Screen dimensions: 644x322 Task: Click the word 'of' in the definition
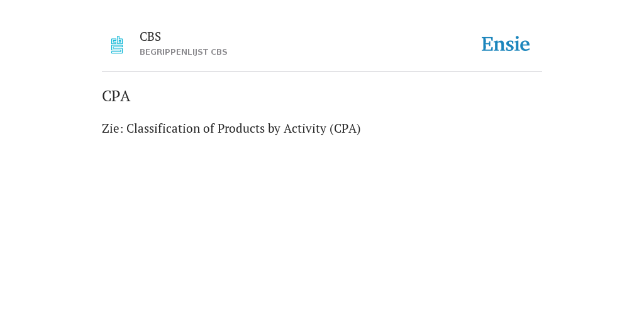[x=209, y=128]
